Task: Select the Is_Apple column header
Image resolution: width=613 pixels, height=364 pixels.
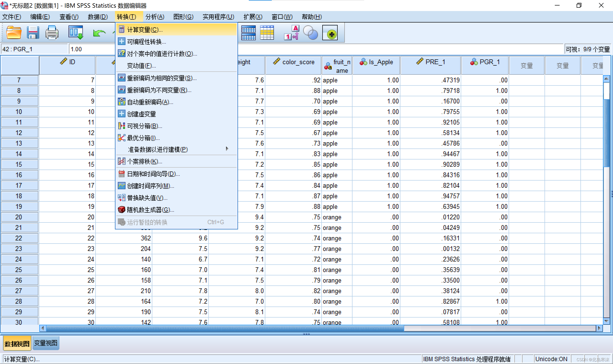Action: coord(376,65)
